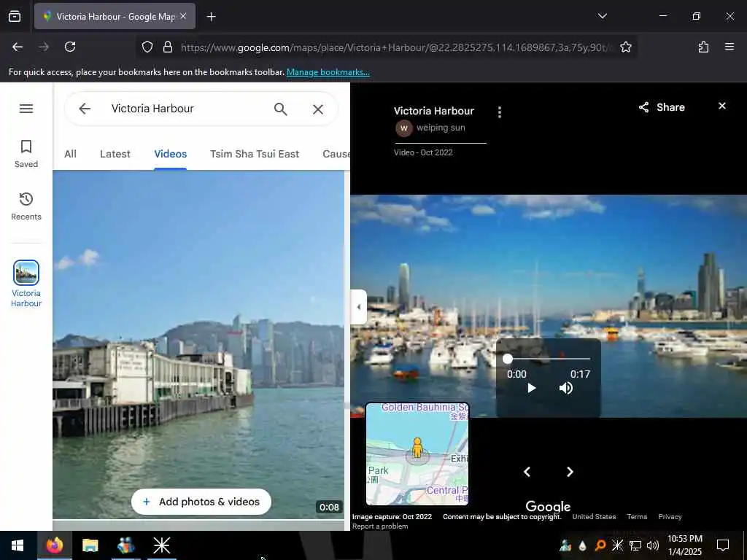Click the search magnifier icon
The height and width of the screenshot is (560, 747).
click(x=281, y=109)
